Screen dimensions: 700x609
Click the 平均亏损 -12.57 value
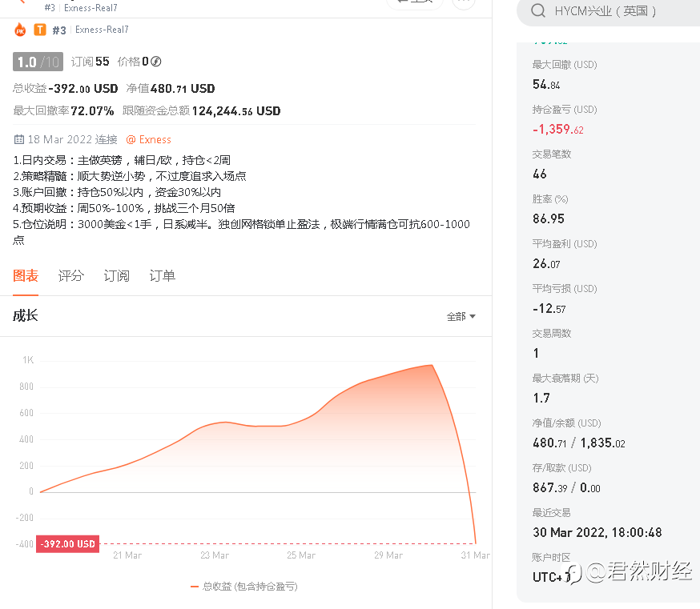point(549,308)
